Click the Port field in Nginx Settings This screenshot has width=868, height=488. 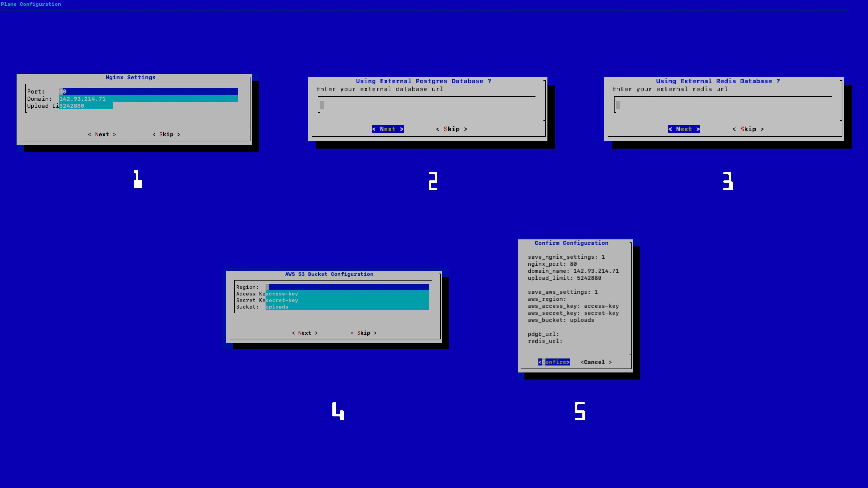pyautogui.click(x=148, y=91)
